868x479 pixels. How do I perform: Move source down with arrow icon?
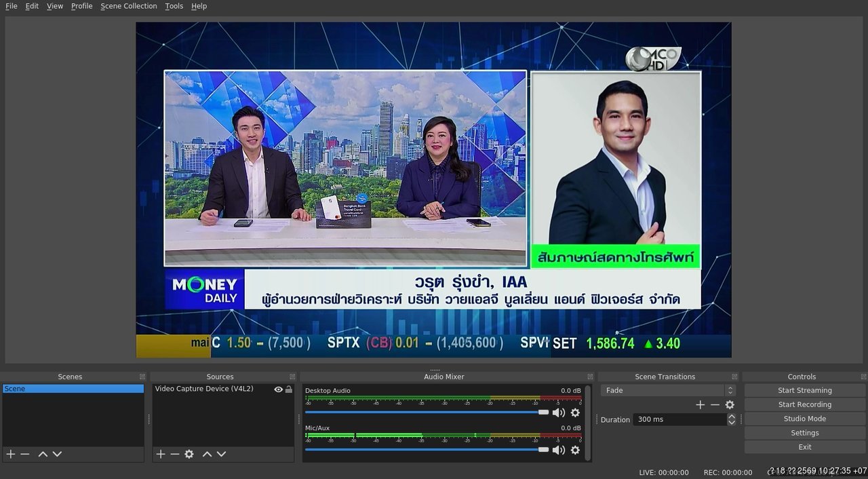tap(221, 454)
